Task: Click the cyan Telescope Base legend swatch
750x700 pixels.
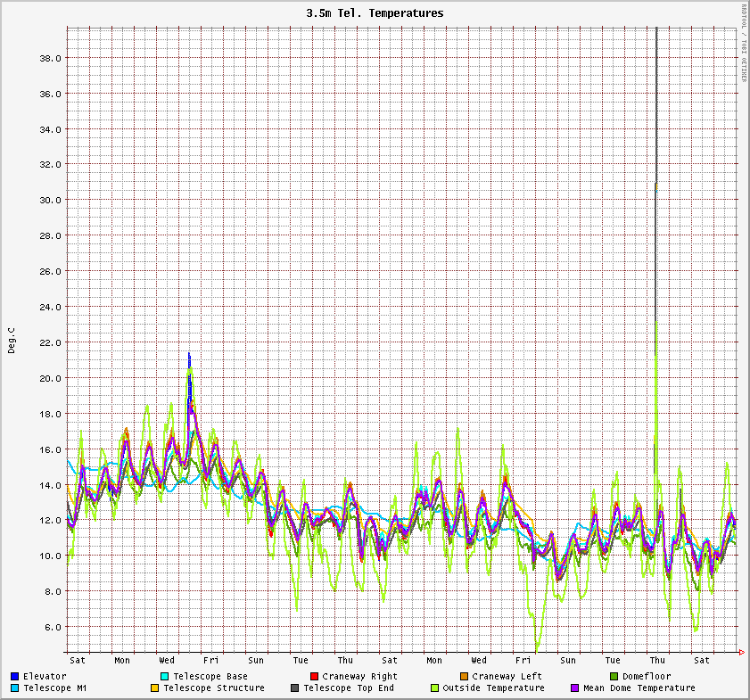Action: click(165, 677)
